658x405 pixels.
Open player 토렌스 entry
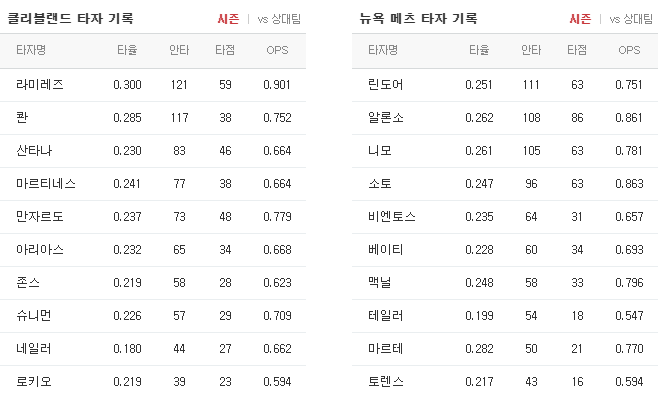pyautogui.click(x=386, y=381)
